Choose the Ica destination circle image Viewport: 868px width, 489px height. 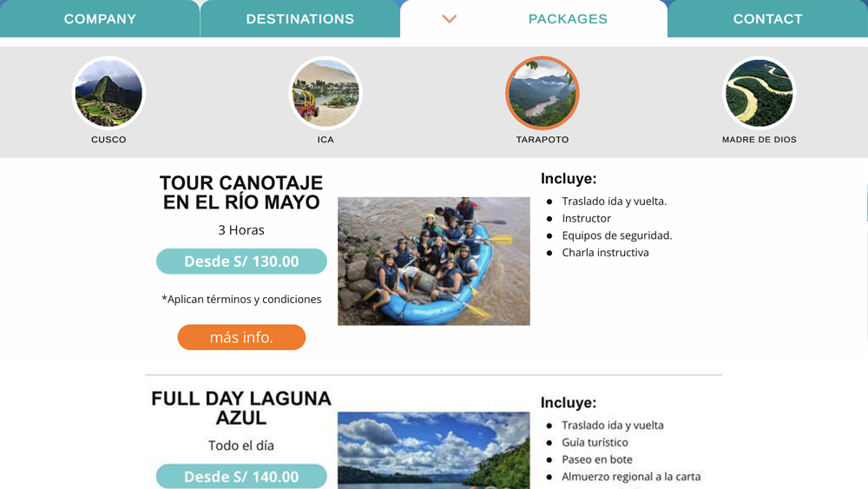[325, 93]
